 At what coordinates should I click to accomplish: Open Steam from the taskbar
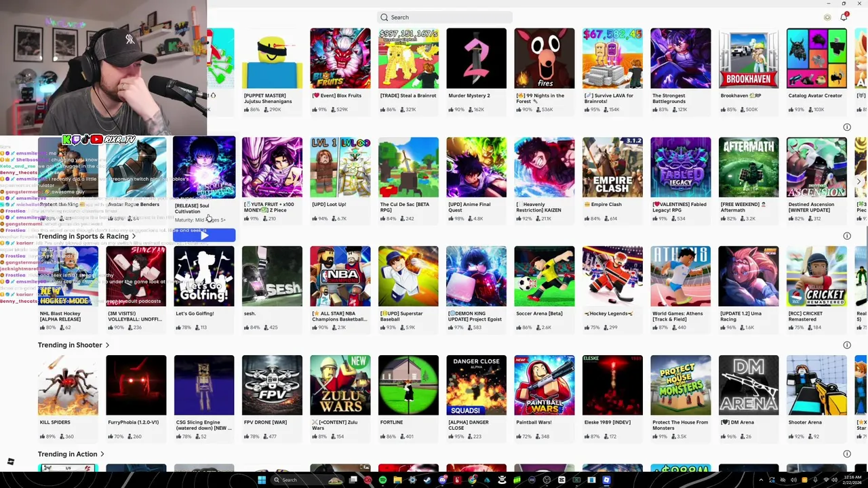click(427, 480)
